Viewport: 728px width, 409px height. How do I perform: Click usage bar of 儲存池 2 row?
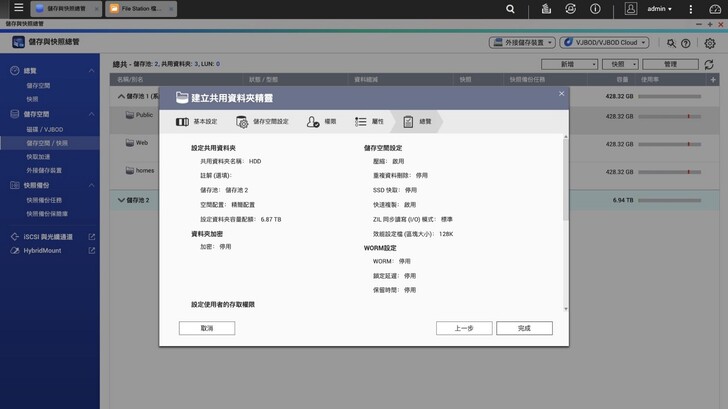[x=670, y=201]
